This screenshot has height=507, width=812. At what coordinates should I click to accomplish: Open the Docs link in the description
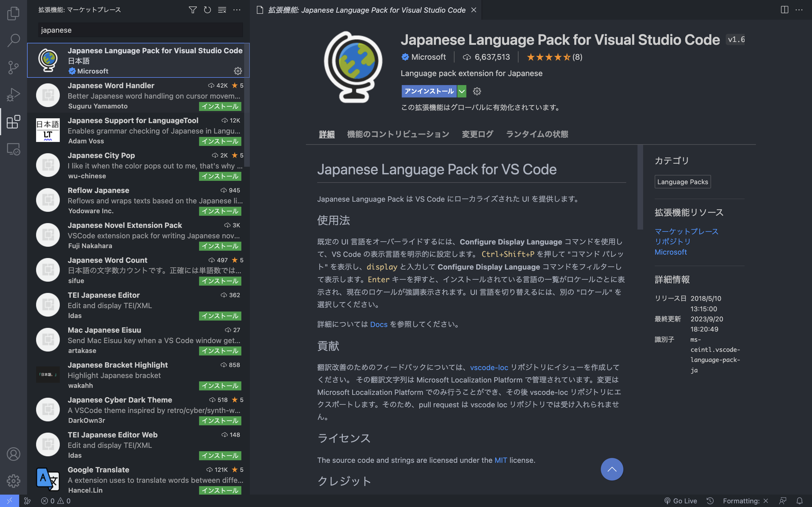pyautogui.click(x=379, y=324)
